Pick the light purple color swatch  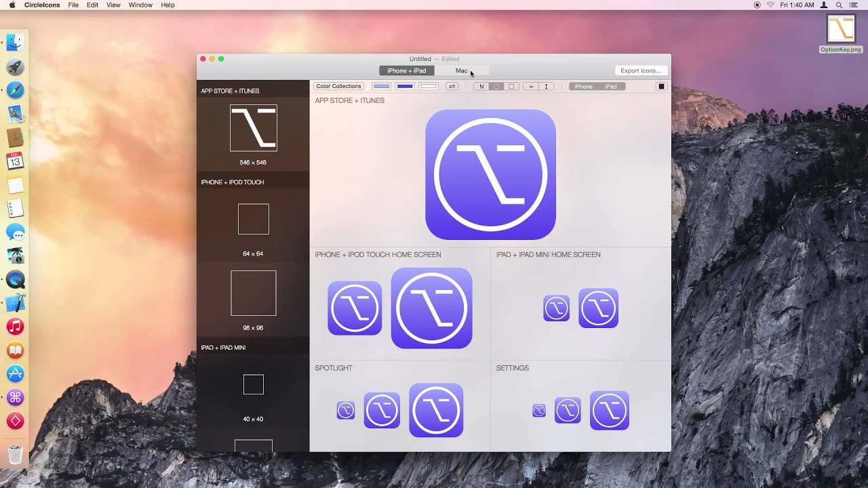coord(382,86)
